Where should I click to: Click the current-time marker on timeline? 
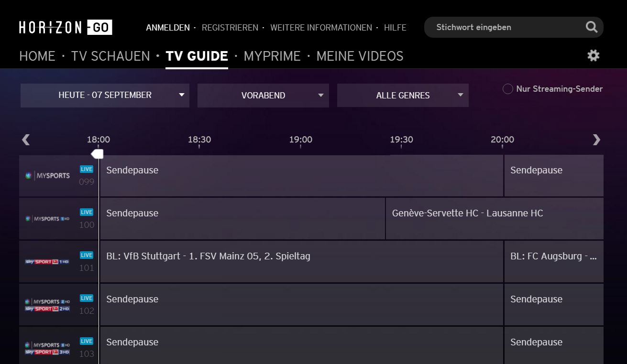click(98, 154)
